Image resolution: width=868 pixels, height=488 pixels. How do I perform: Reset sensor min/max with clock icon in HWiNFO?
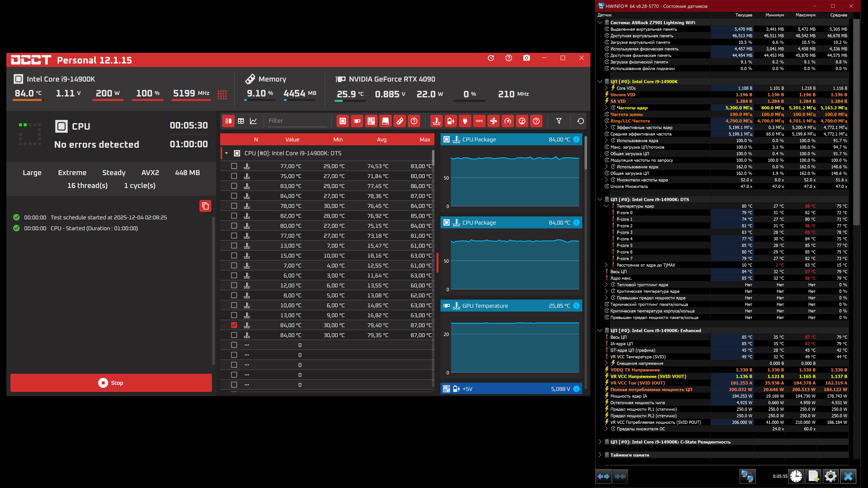coord(796,476)
